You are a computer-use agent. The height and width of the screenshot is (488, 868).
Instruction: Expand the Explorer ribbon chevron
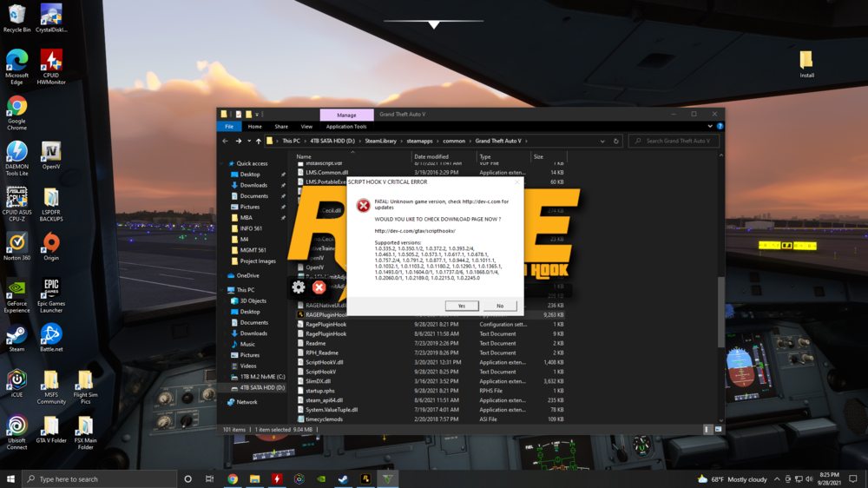point(710,126)
